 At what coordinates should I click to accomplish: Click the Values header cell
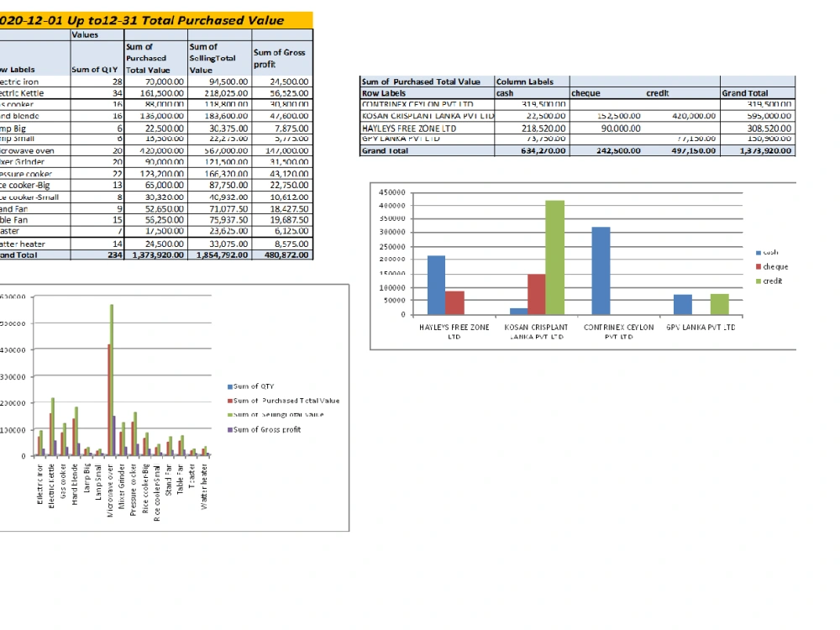point(97,34)
